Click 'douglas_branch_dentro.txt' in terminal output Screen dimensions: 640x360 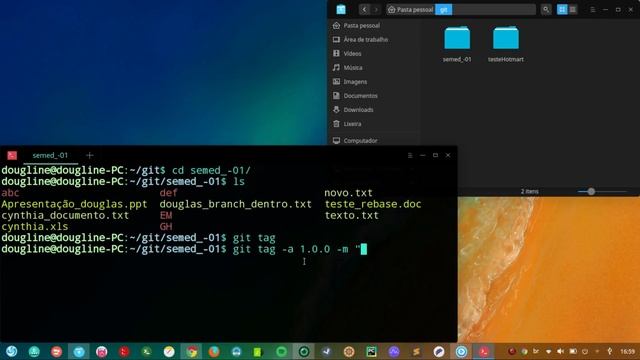[236, 204]
